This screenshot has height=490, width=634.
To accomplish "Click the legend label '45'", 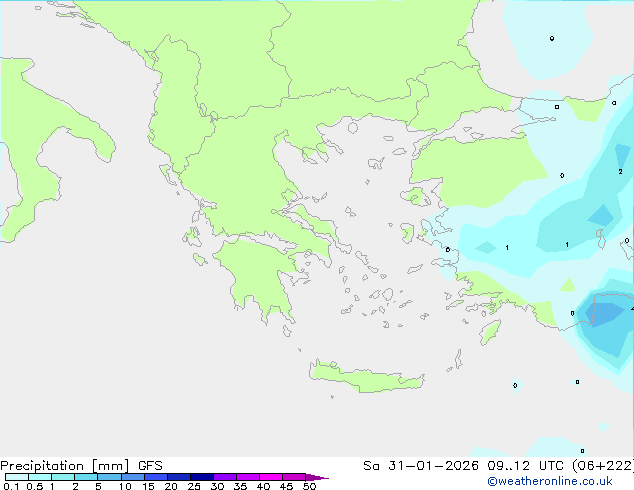I will pyautogui.click(x=287, y=486).
